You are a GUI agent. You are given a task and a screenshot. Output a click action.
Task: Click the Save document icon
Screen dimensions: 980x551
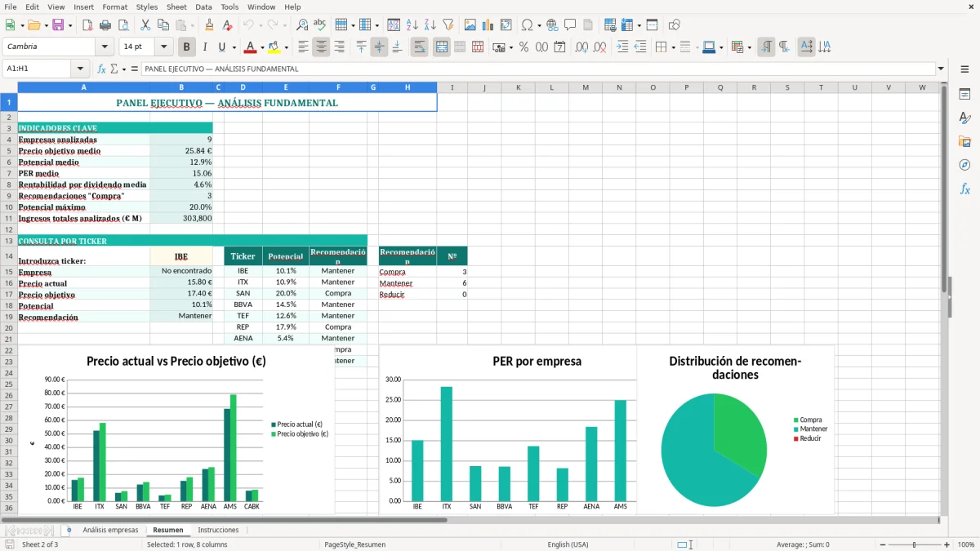(58, 25)
